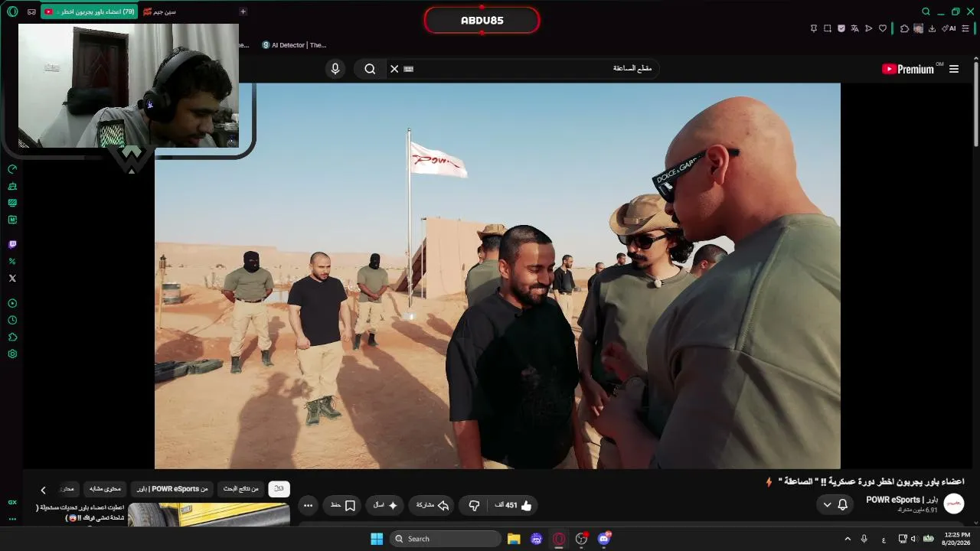The image size is (980, 551).
Task: Show more filter chips with arrow
Action: click(x=43, y=490)
